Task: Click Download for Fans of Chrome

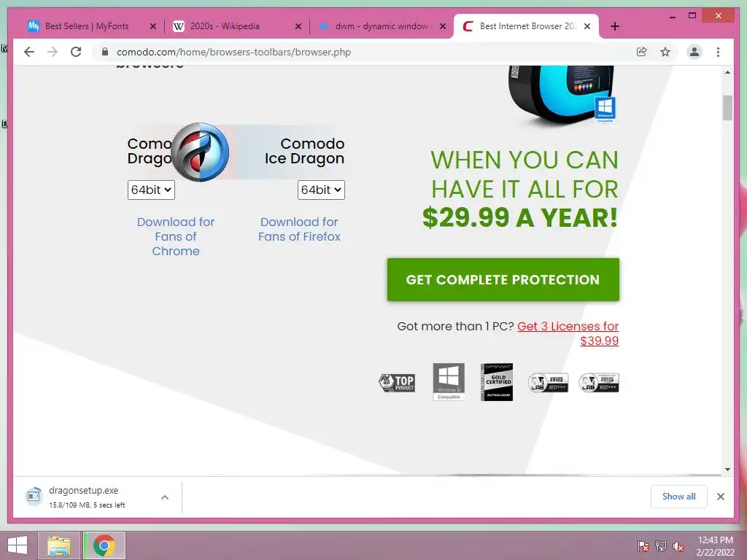Action: tap(176, 236)
